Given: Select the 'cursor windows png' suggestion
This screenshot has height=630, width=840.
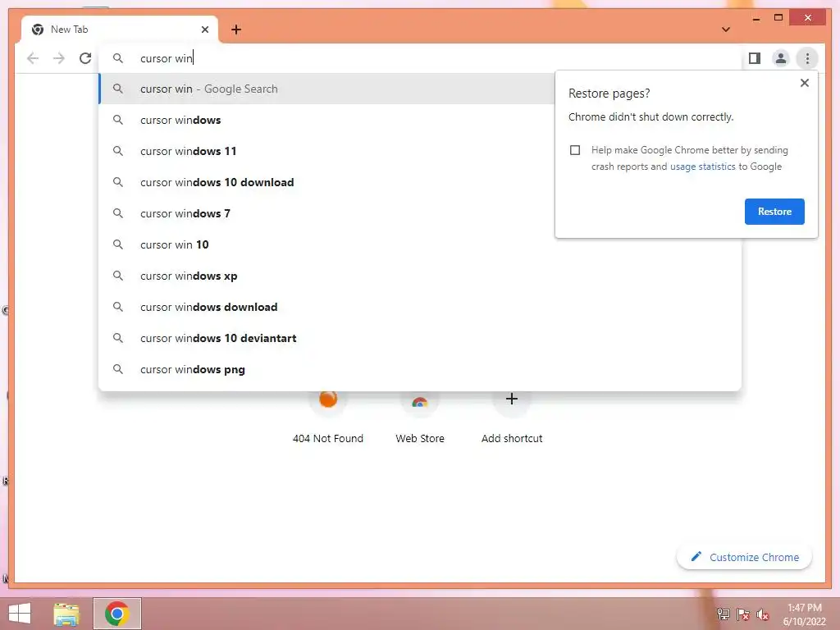Looking at the screenshot, I should [x=420, y=369].
